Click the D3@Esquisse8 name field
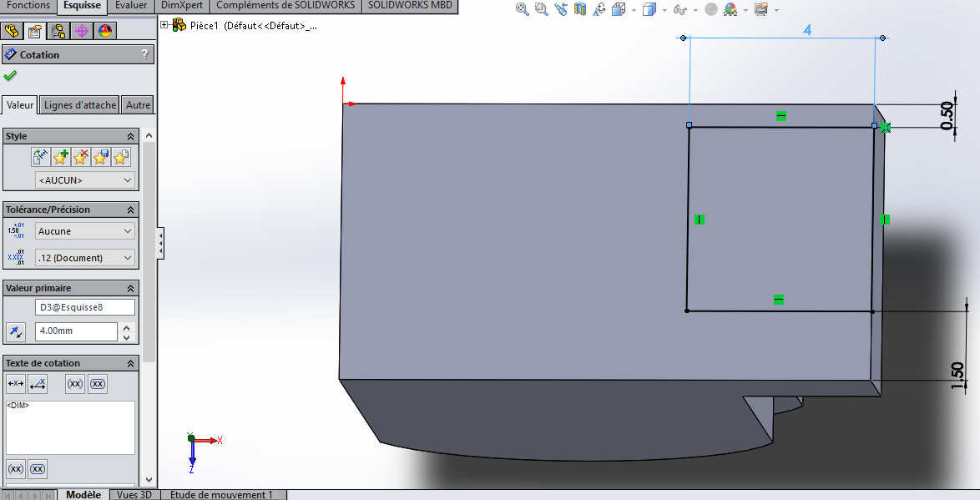The image size is (980, 500). 85,307
